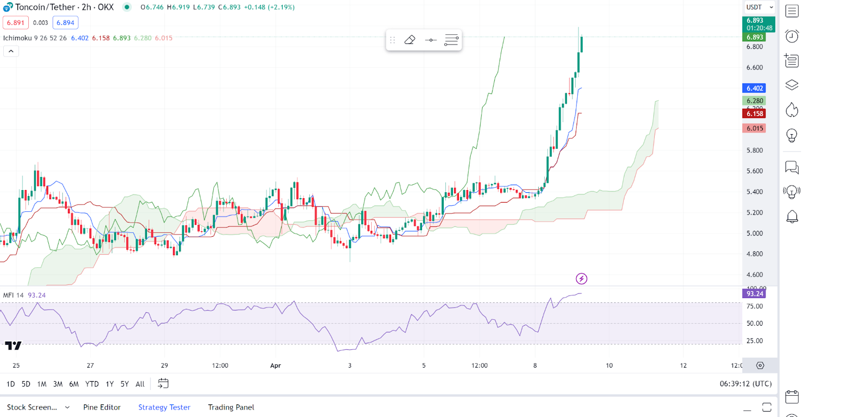Switch to the Strategy Tester tab

[164, 407]
